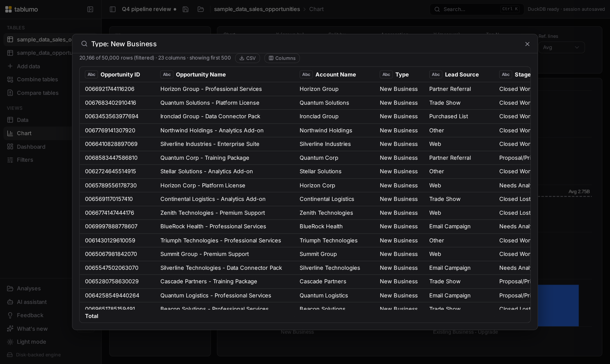Viewport: 610px width, 364px height.
Task: Open Compare tables
Action: (33, 93)
